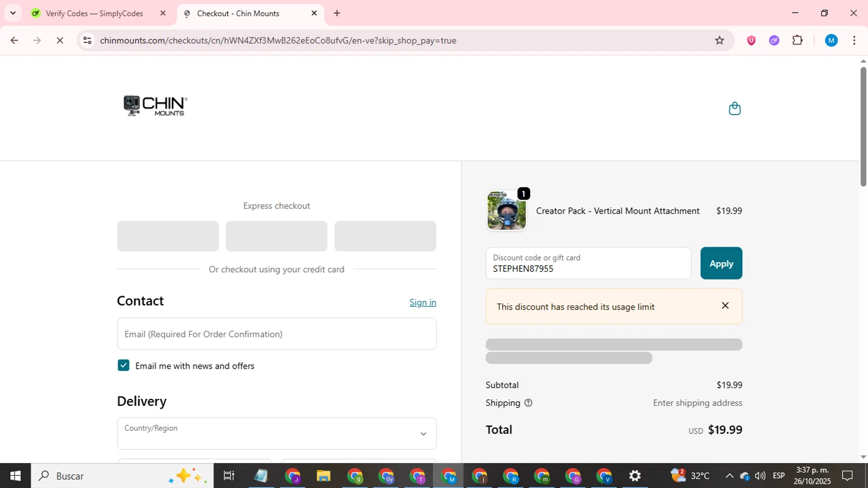Show hidden system tray icons
The image size is (868, 488).
[x=729, y=476]
